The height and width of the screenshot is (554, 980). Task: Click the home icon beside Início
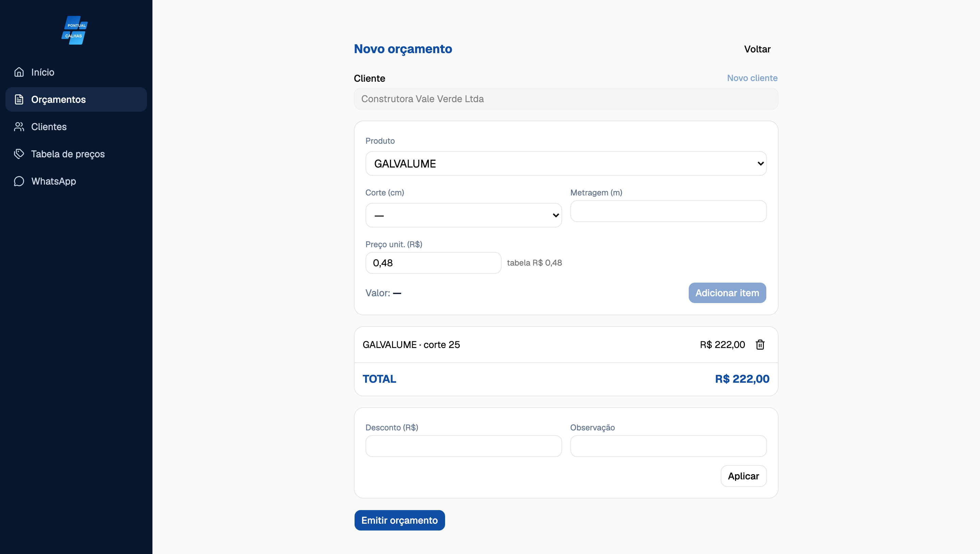pyautogui.click(x=19, y=72)
